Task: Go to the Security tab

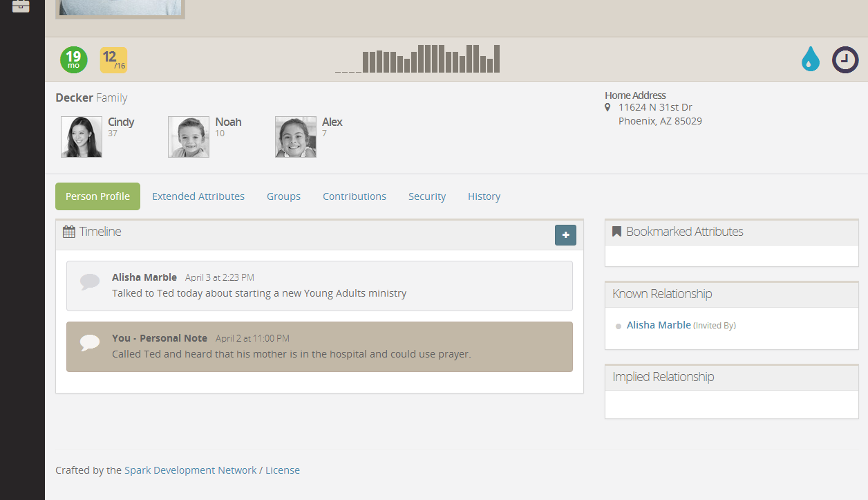Action: (427, 196)
